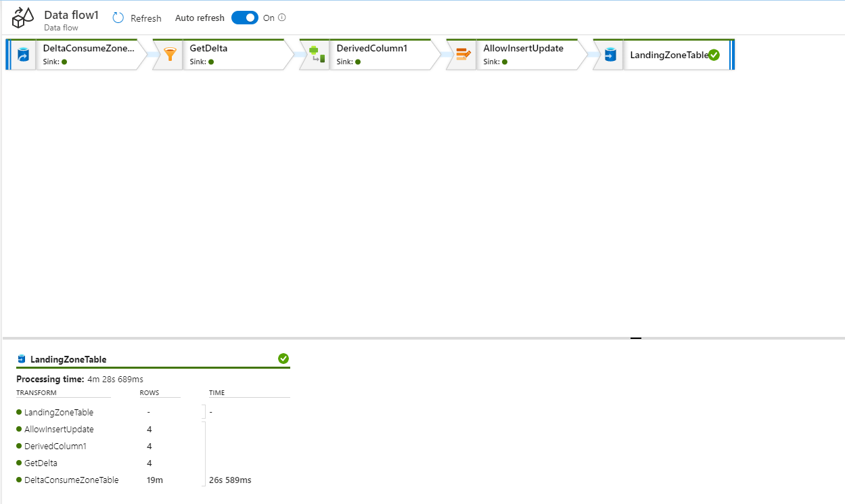845x504 pixels.
Task: Select the DerivedColumn1 transform row
Action: click(153, 446)
